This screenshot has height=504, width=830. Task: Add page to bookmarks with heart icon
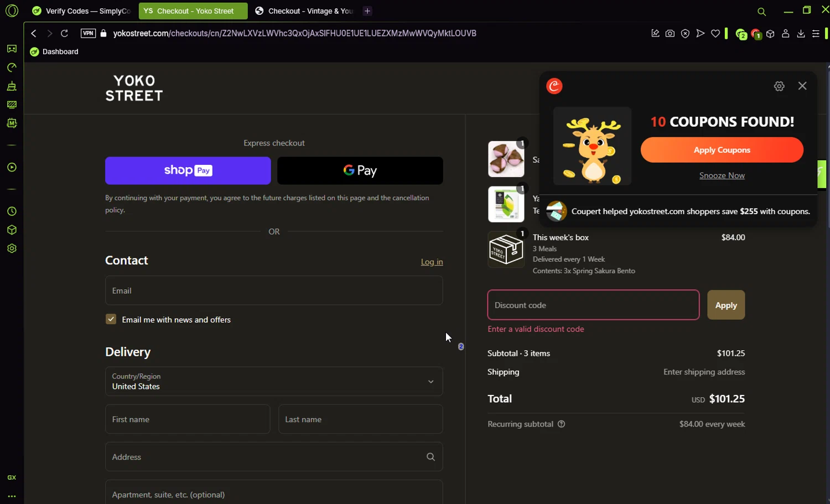click(x=715, y=33)
